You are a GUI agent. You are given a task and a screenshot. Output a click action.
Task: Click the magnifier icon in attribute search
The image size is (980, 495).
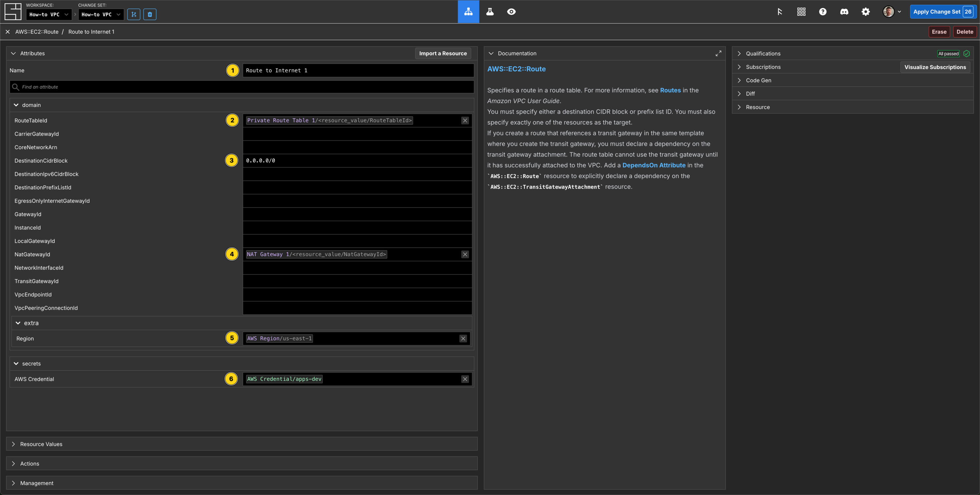pyautogui.click(x=16, y=87)
